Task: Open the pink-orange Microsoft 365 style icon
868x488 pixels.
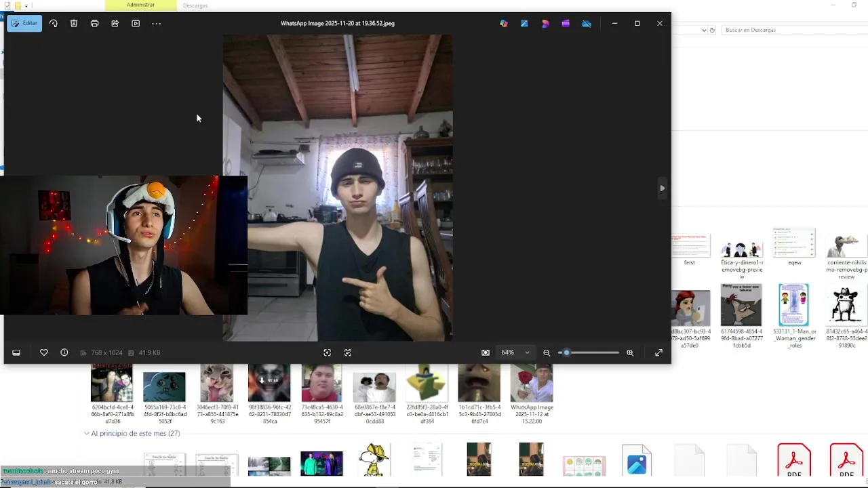Action: (545, 23)
